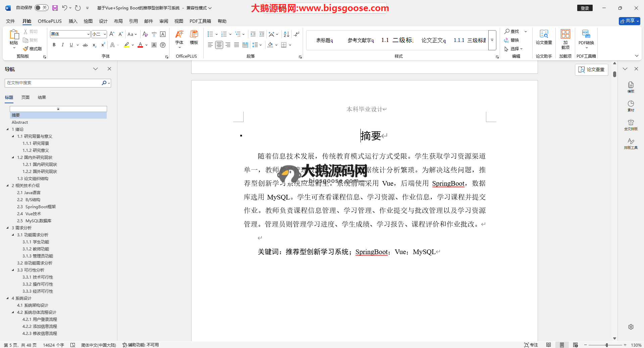Click the 共享 share button

(629, 21)
